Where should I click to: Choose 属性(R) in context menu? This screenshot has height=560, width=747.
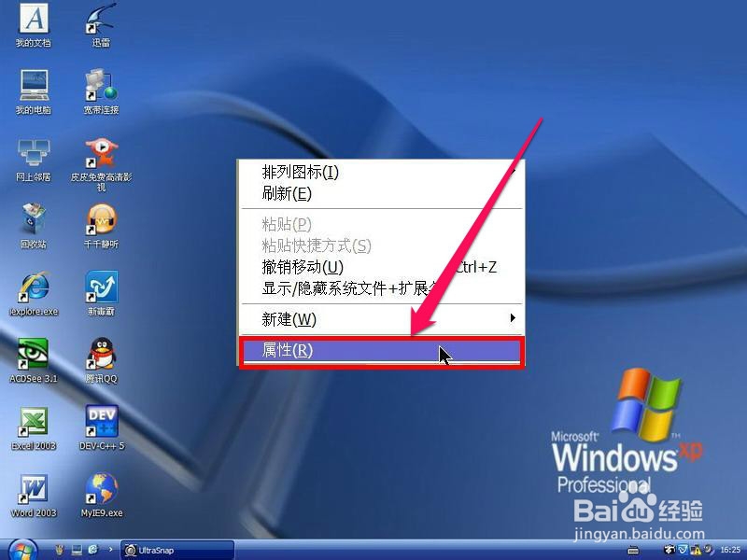(x=381, y=351)
